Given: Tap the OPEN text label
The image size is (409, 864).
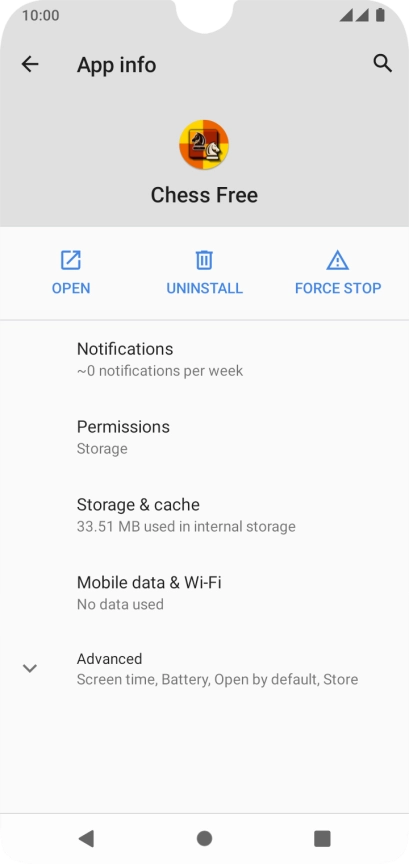Looking at the screenshot, I should [x=71, y=288].
